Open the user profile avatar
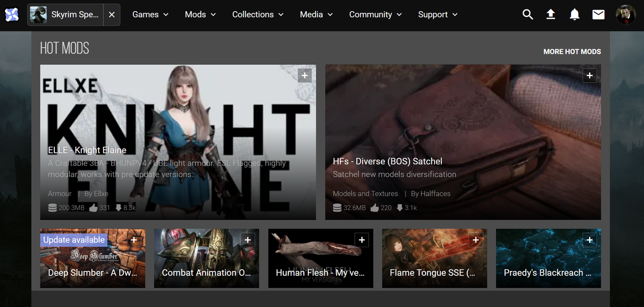Screen dimensions: 644x307 (626, 15)
